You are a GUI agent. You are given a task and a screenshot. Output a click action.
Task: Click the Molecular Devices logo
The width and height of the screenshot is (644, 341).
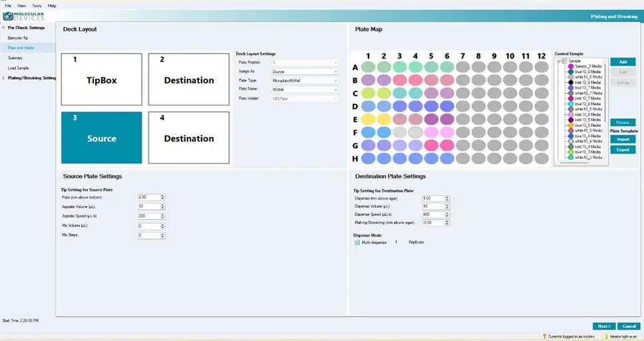23,17
